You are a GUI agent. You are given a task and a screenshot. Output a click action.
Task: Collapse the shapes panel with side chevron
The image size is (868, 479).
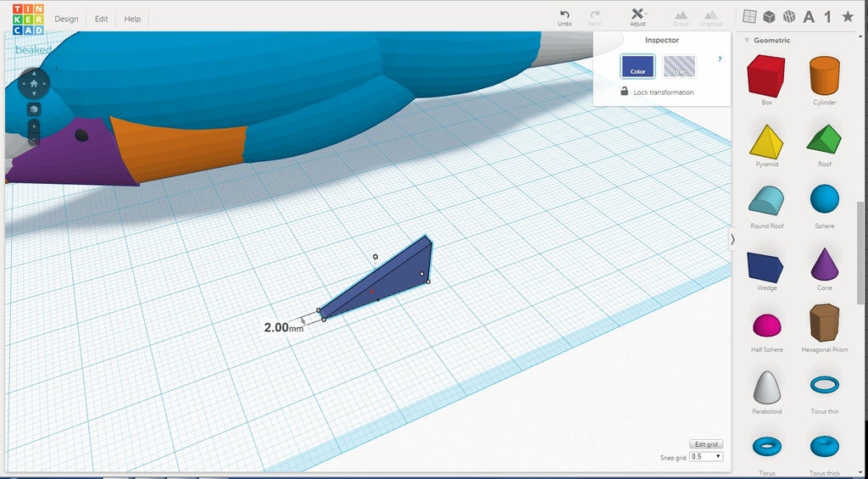pos(732,239)
